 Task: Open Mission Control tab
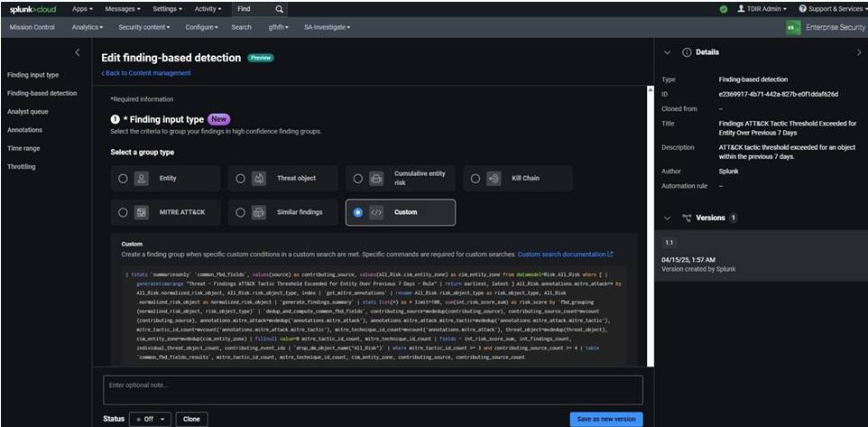pos(32,27)
